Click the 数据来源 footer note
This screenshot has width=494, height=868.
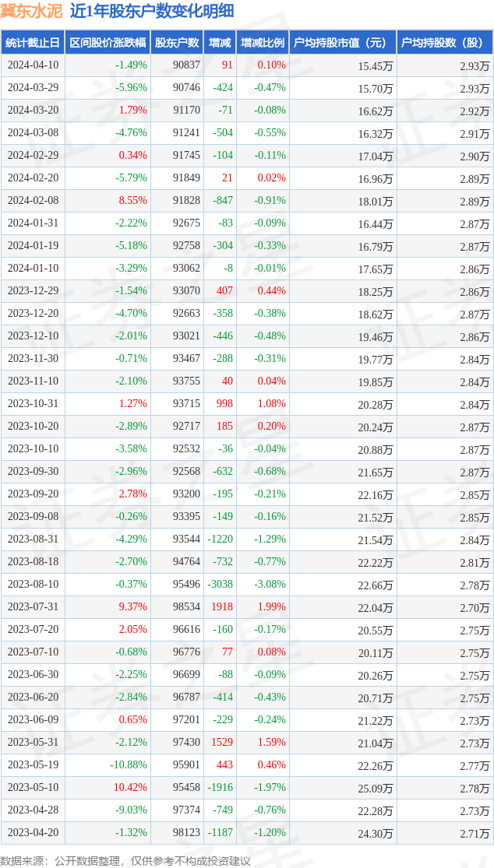[125, 860]
